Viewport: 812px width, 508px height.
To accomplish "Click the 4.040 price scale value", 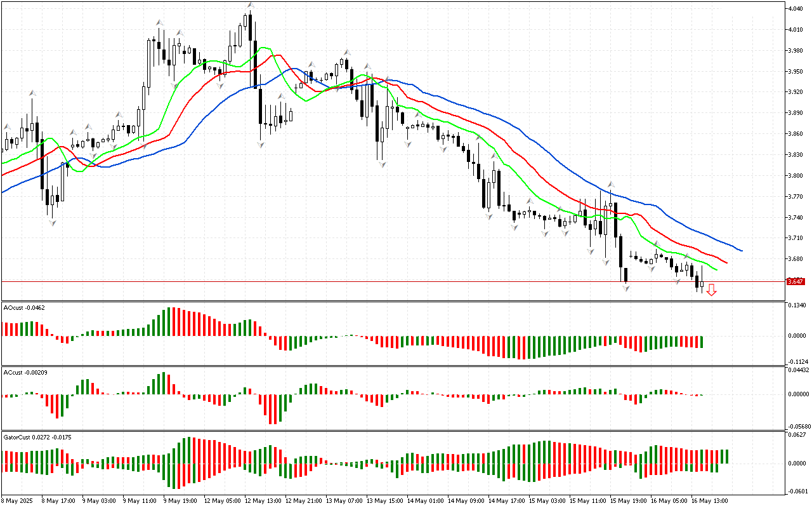I will [x=796, y=9].
